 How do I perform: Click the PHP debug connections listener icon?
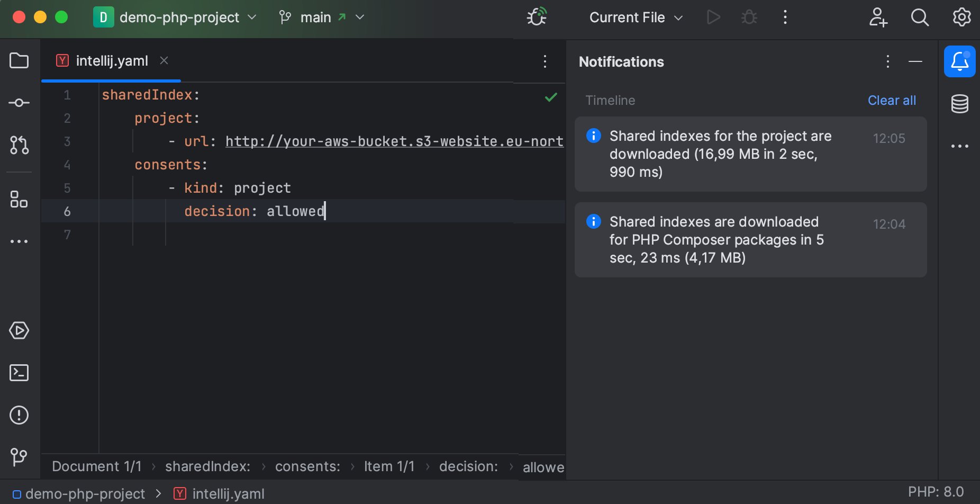click(x=537, y=17)
